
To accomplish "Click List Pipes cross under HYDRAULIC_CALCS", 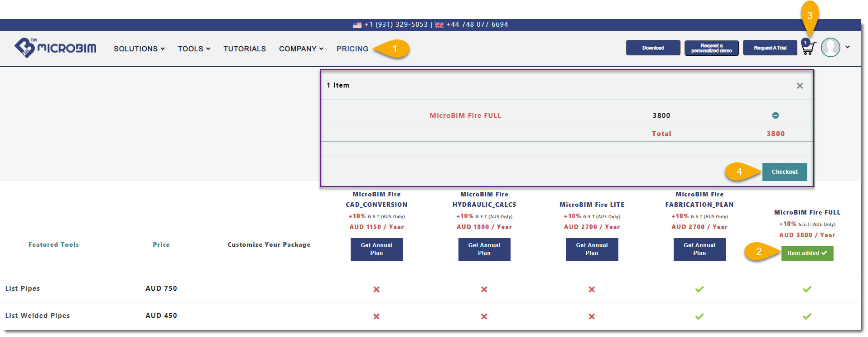I will (484, 289).
